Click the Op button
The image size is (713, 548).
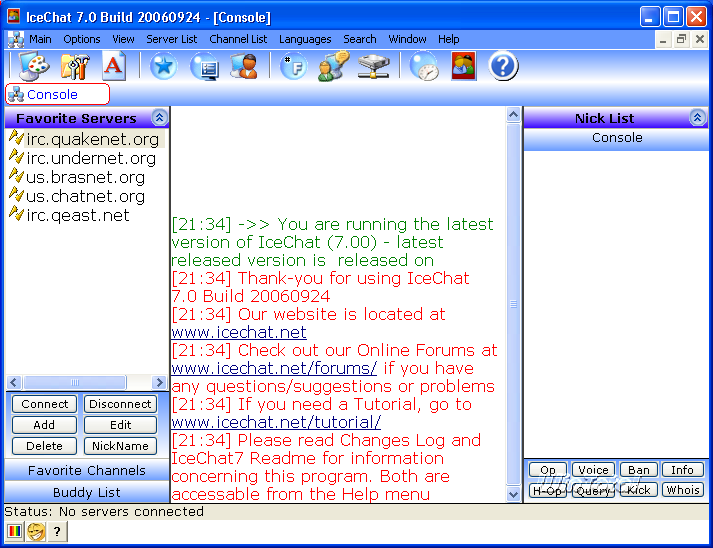coord(548,470)
